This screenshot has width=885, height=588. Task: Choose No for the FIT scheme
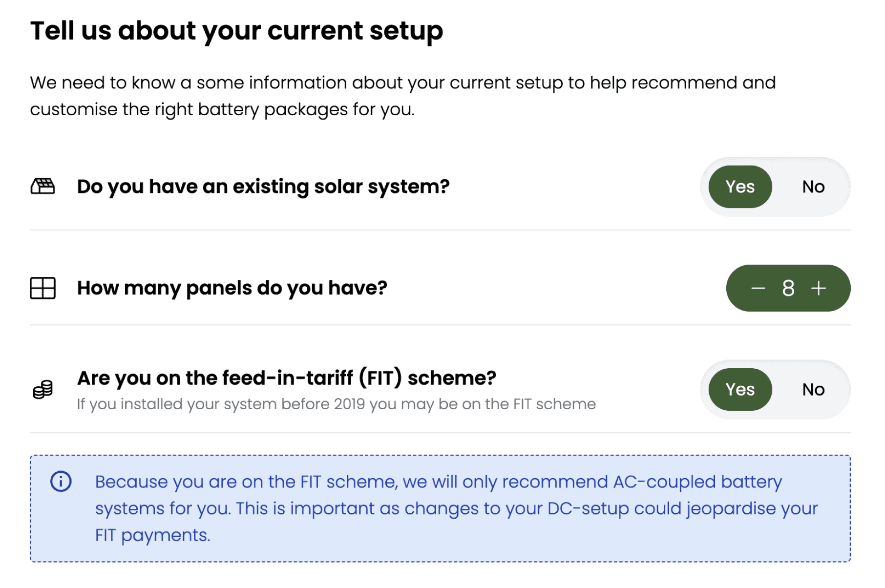pyautogui.click(x=813, y=390)
